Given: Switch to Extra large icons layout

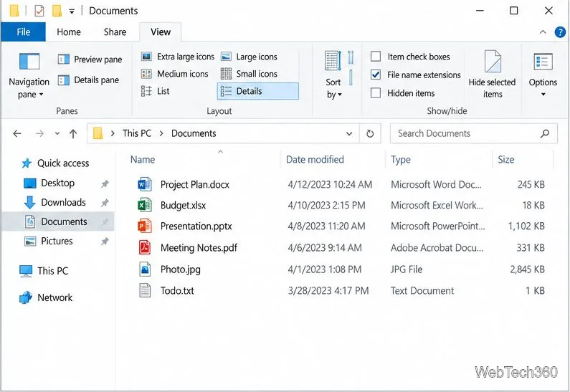Looking at the screenshot, I should pos(177,57).
